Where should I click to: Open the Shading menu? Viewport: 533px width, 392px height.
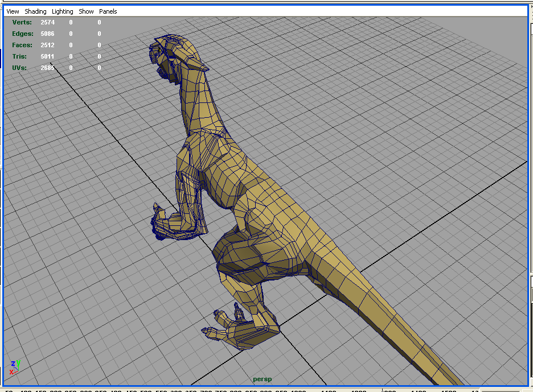point(35,11)
